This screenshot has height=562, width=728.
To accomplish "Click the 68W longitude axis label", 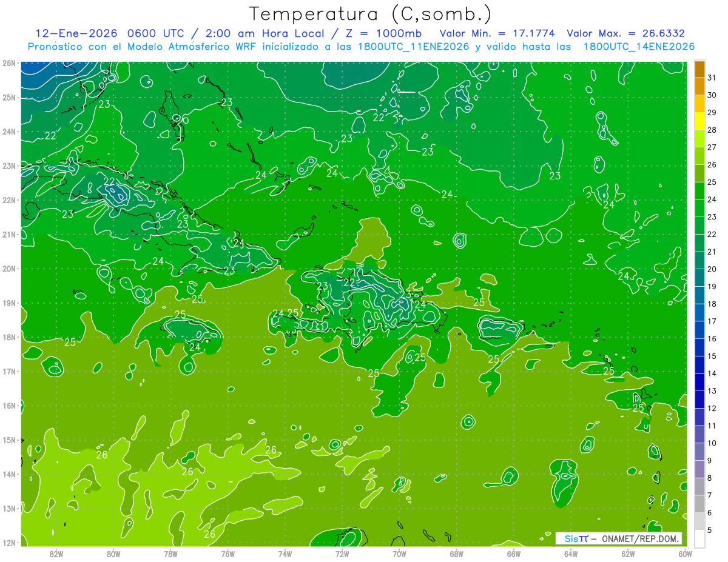I will pos(456,554).
